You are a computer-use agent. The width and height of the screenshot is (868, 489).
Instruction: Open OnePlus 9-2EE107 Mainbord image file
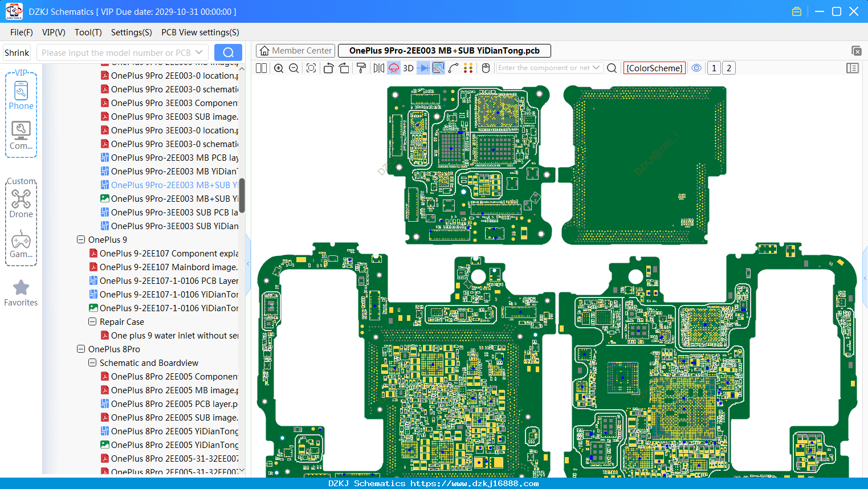tap(164, 267)
